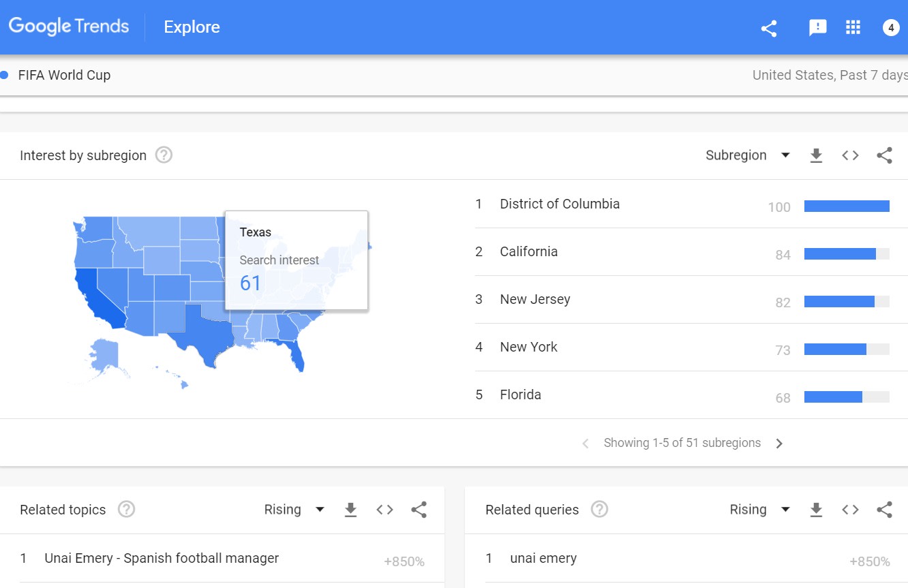Select Florida on the US map

294,353
